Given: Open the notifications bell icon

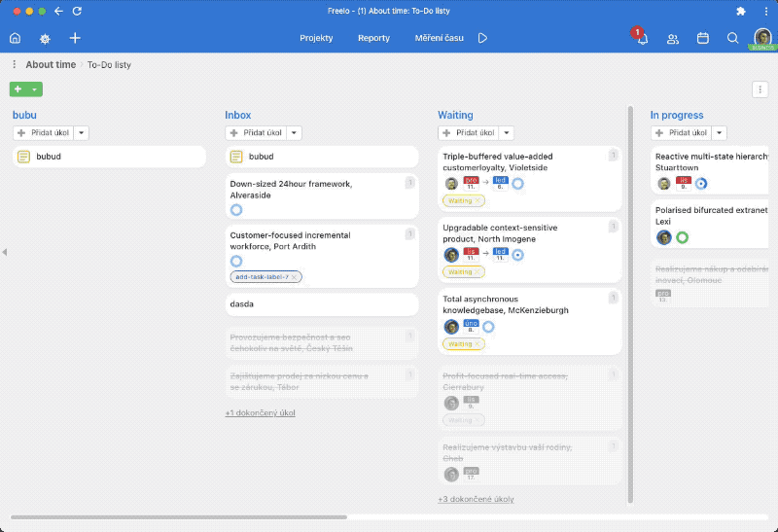Looking at the screenshot, I should click(x=642, y=39).
